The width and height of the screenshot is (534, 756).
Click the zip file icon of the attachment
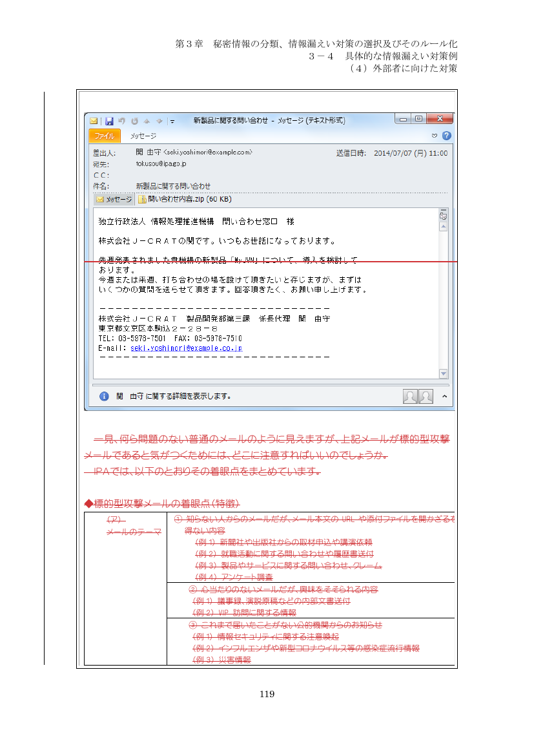142,199
